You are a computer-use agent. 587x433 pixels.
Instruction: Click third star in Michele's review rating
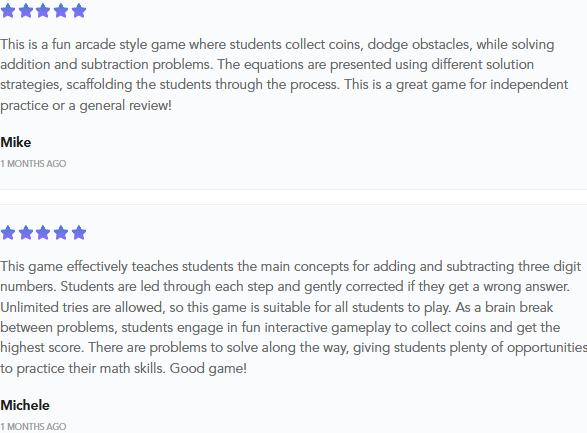(x=43, y=232)
